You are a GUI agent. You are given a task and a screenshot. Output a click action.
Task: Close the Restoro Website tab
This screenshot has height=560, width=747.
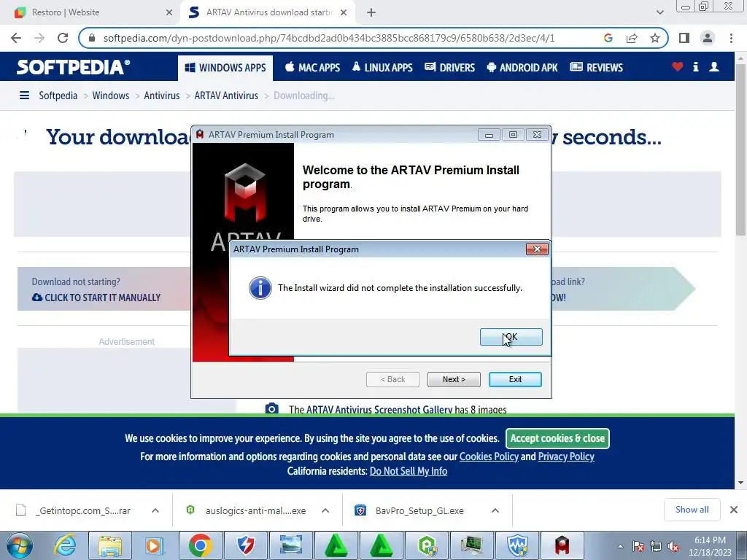pyautogui.click(x=169, y=12)
